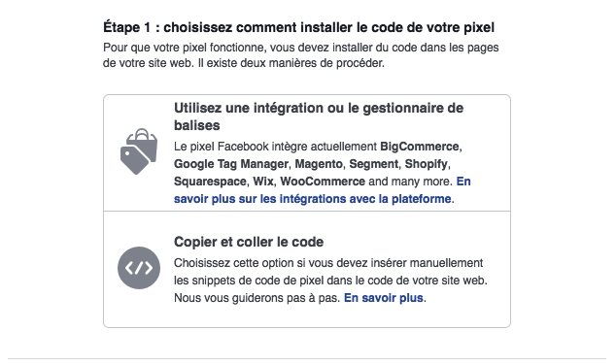Click 'Le pixel Facebook intègre actuellement' text
Image resolution: width=616 pixels, height=364 pixels.
click(x=275, y=147)
